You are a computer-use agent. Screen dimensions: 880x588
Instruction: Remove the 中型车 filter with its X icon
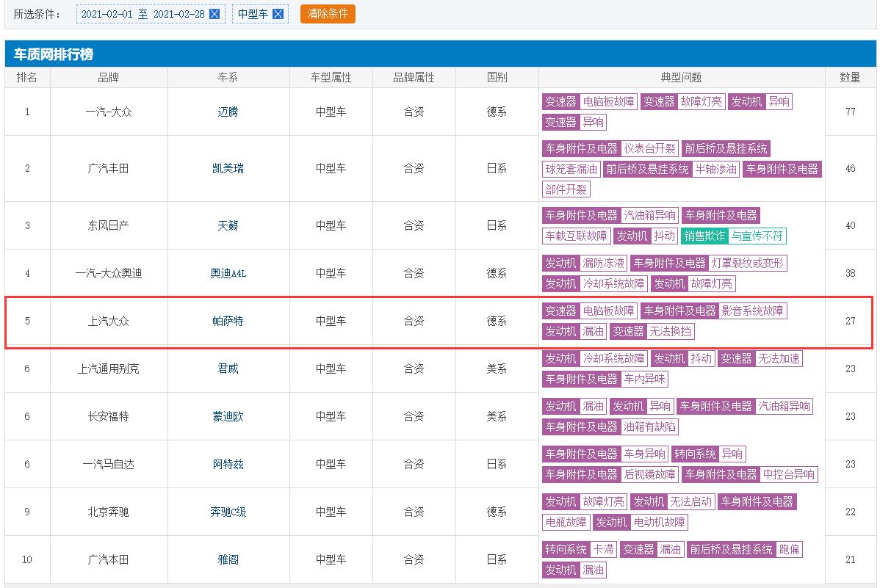[x=278, y=14]
